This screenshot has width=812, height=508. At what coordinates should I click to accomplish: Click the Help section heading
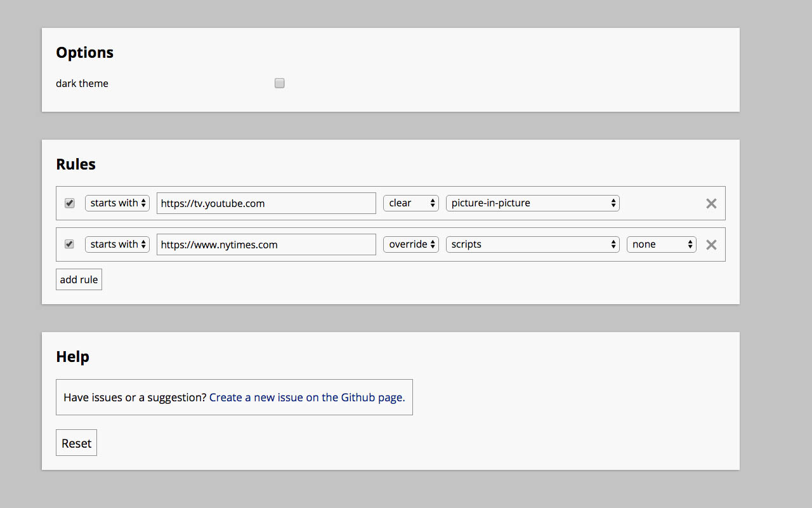(x=72, y=357)
